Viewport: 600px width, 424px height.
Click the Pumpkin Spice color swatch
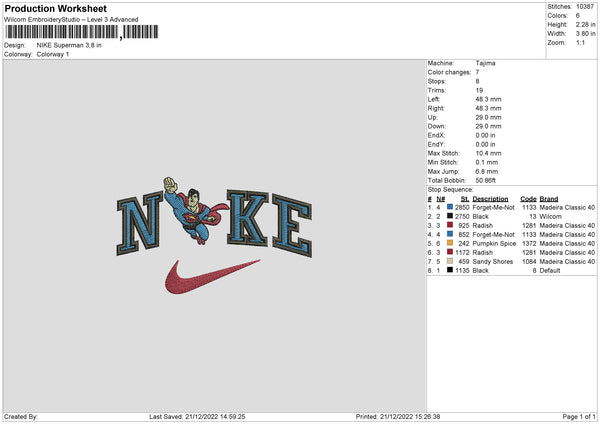(450, 243)
